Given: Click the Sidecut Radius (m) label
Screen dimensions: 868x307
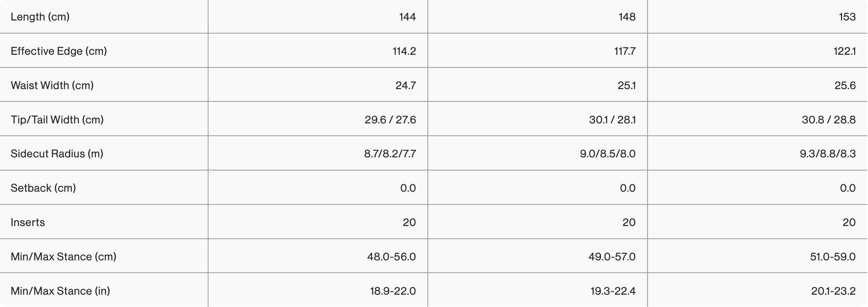Looking at the screenshot, I should tap(57, 154).
